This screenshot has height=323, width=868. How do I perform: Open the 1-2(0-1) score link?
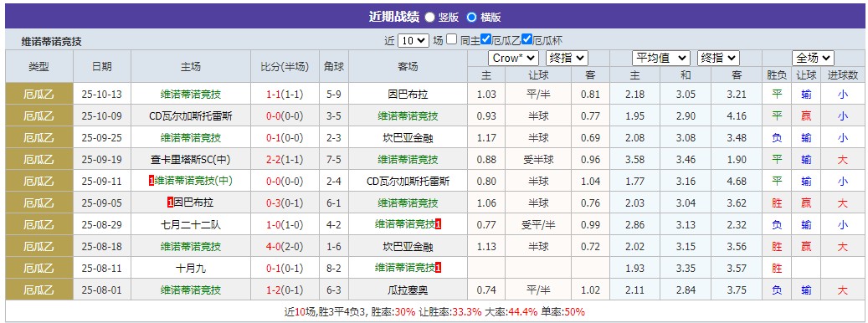point(285,290)
